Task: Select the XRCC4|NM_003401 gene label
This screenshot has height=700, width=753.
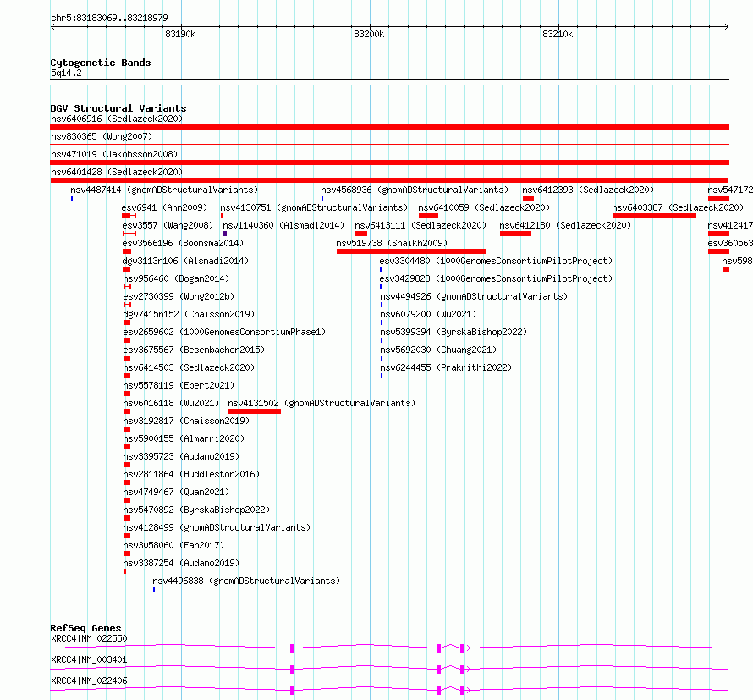Action: 89,659
